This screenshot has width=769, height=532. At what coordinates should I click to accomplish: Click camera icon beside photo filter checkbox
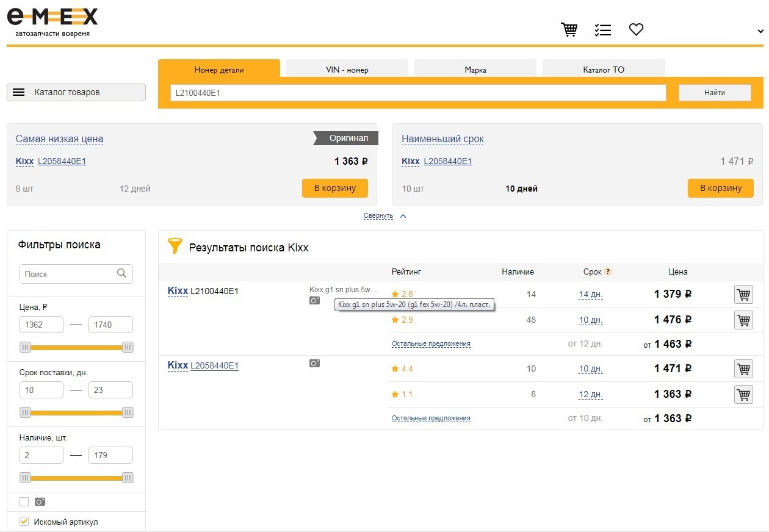pyautogui.click(x=40, y=502)
